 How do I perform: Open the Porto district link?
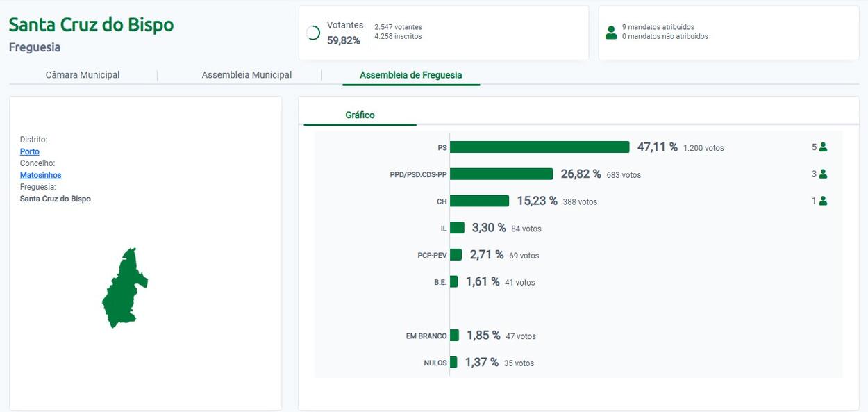click(x=30, y=151)
